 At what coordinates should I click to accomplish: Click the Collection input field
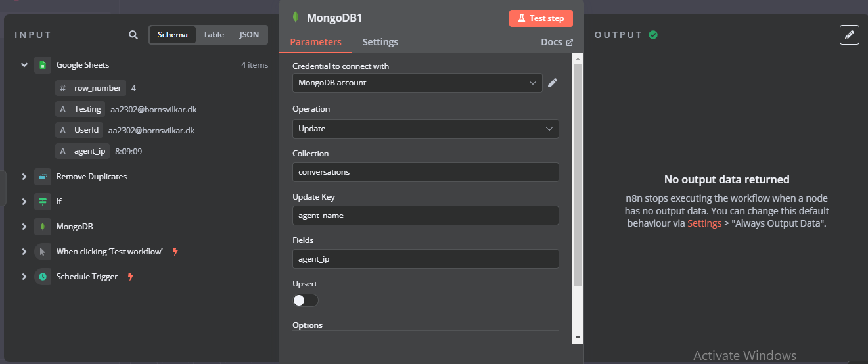click(x=425, y=172)
